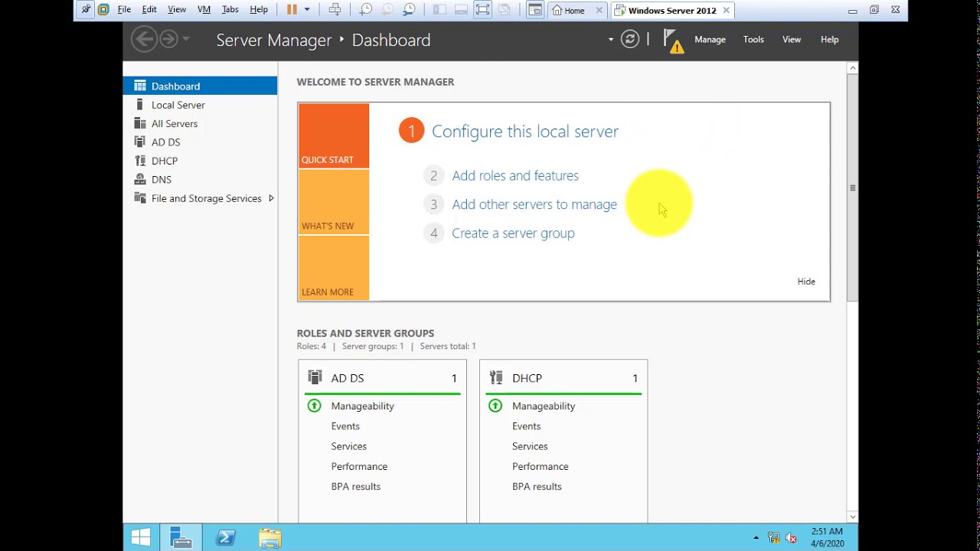Open the VM menu
The height and width of the screenshot is (551, 980).
pyautogui.click(x=204, y=10)
